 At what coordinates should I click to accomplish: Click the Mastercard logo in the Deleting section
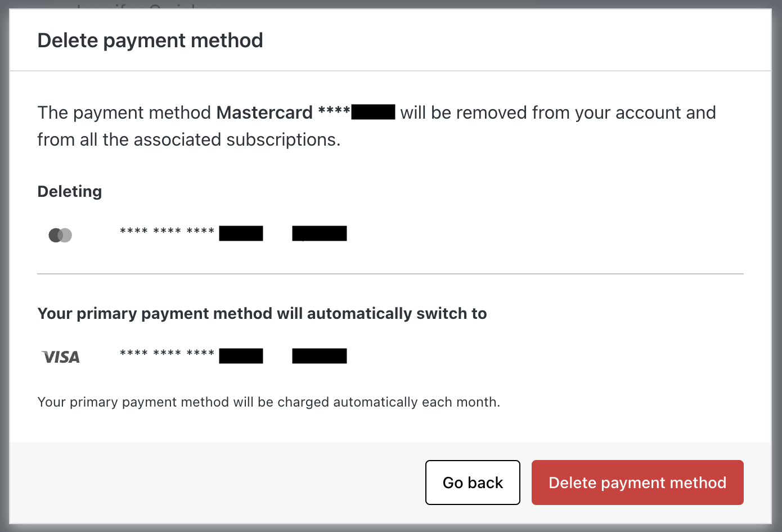[x=60, y=235]
